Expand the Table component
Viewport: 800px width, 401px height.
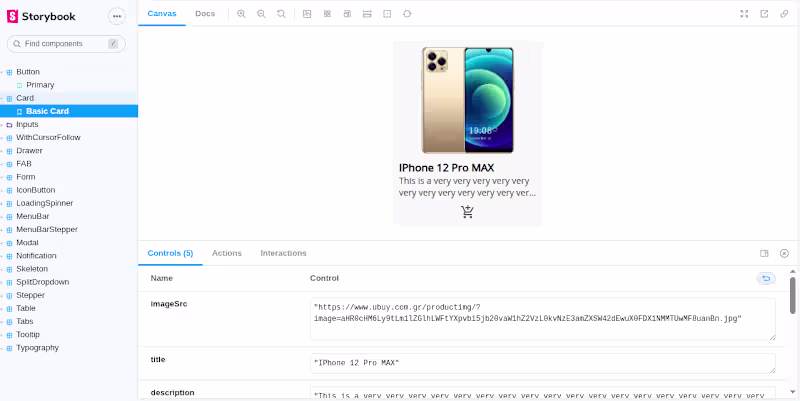pyautogui.click(x=26, y=309)
